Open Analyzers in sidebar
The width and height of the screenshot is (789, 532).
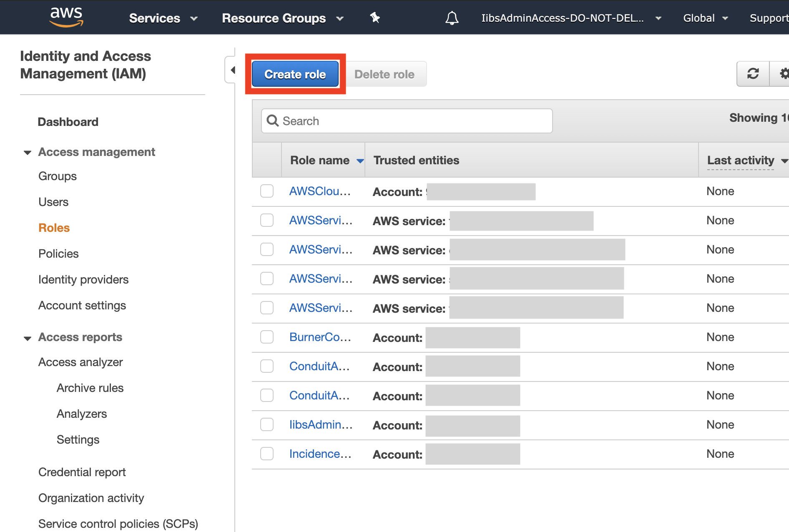click(82, 414)
